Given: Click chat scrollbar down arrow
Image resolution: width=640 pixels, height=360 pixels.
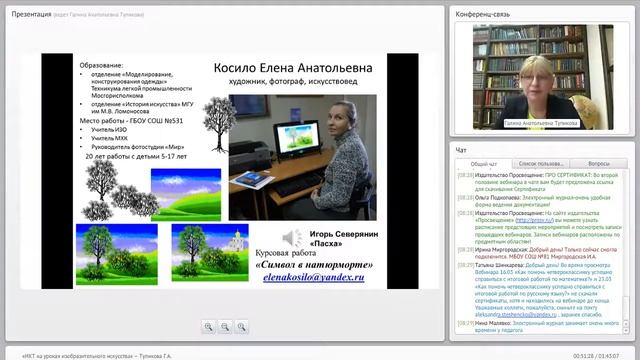Looking at the screenshot, I should click(627, 331).
